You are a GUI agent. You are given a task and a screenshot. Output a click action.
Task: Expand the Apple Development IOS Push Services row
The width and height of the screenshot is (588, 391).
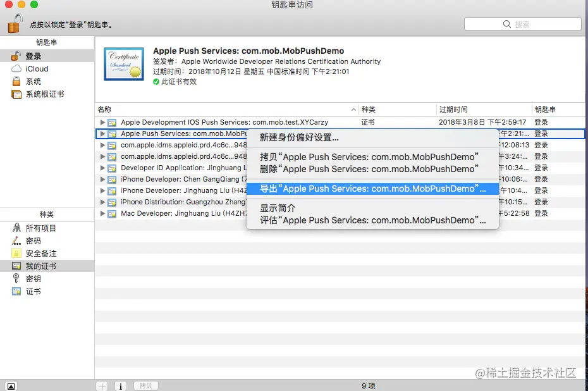(x=102, y=122)
